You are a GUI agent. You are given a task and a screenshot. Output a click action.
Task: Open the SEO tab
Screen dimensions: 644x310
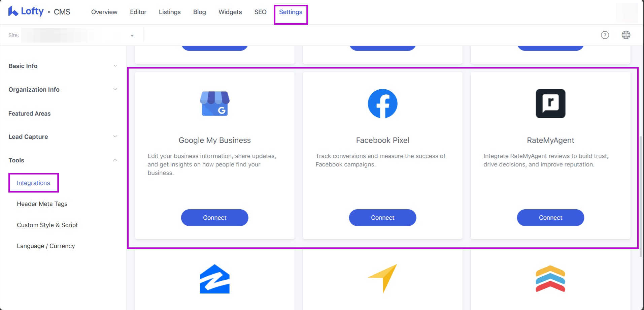pos(260,12)
